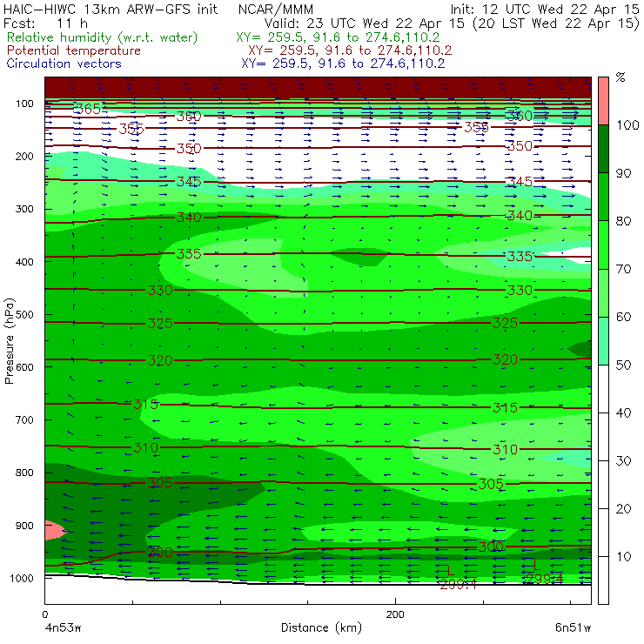This screenshot has width=644, height=644.
Task: Click the 1000 hPa pressure axis label
Action: (22, 578)
